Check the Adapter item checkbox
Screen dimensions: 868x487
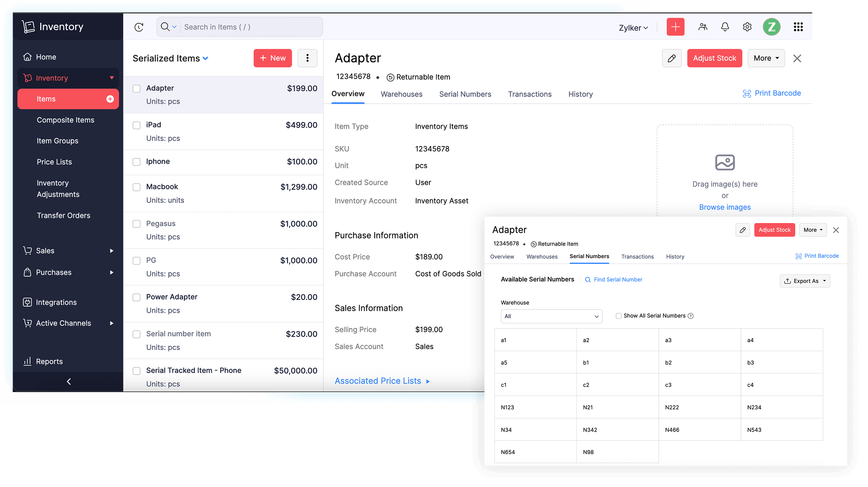point(137,89)
